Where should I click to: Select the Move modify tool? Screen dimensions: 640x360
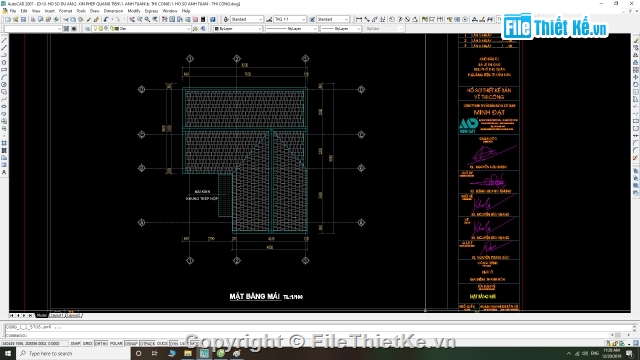point(636,77)
